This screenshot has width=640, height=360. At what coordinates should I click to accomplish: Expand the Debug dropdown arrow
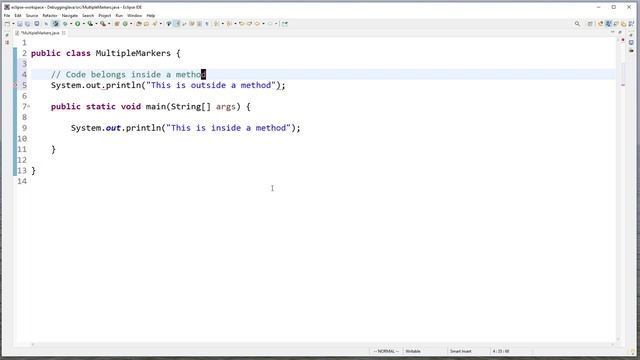(x=71, y=24)
